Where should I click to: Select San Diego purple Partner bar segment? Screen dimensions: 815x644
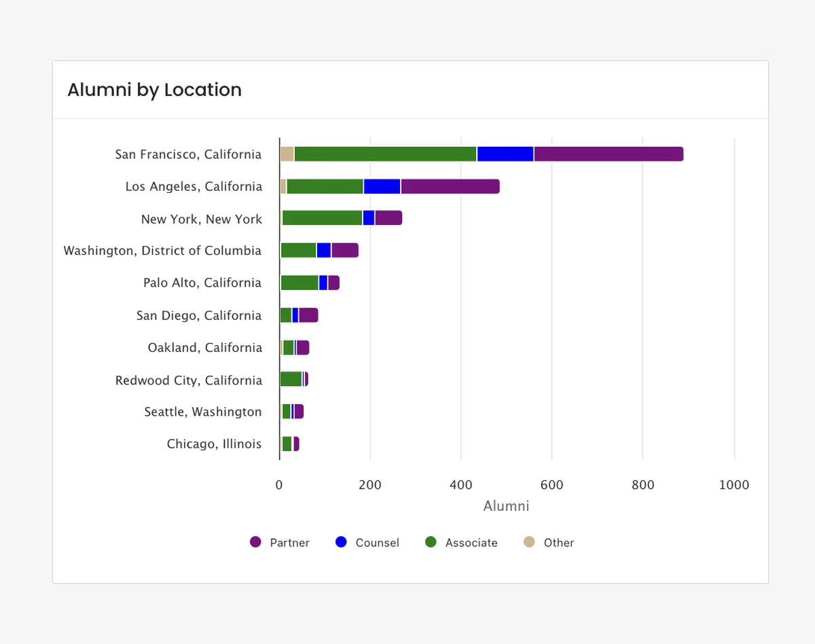pyautogui.click(x=308, y=315)
